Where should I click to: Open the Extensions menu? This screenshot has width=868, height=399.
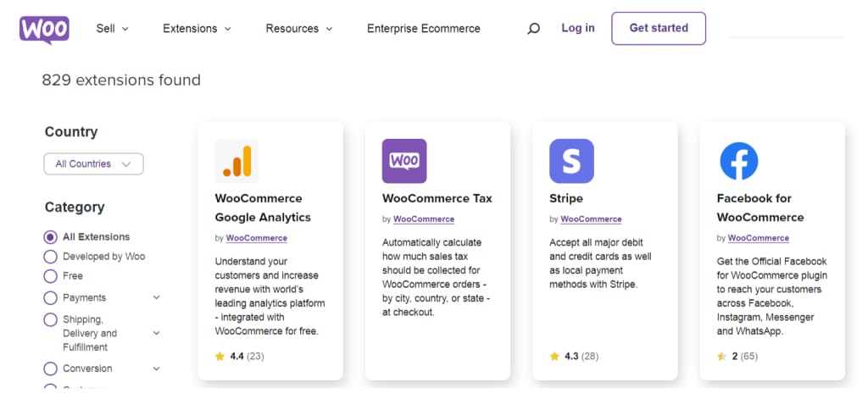(197, 28)
